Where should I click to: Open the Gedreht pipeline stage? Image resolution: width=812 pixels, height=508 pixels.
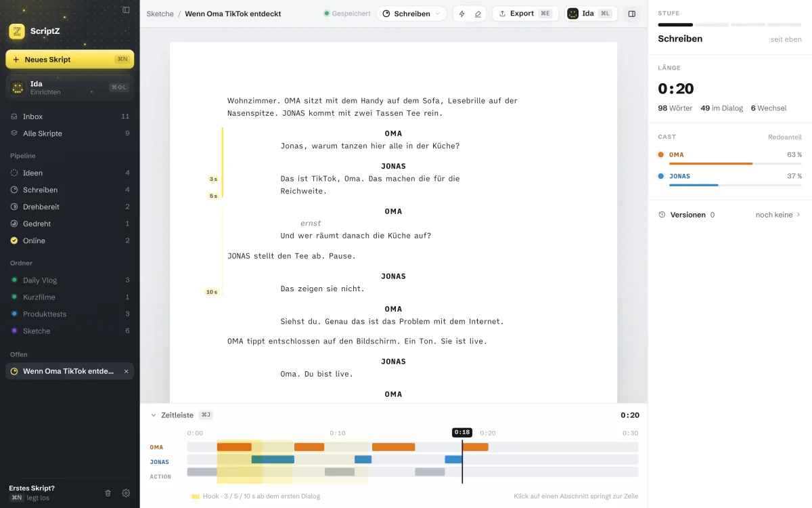point(70,224)
